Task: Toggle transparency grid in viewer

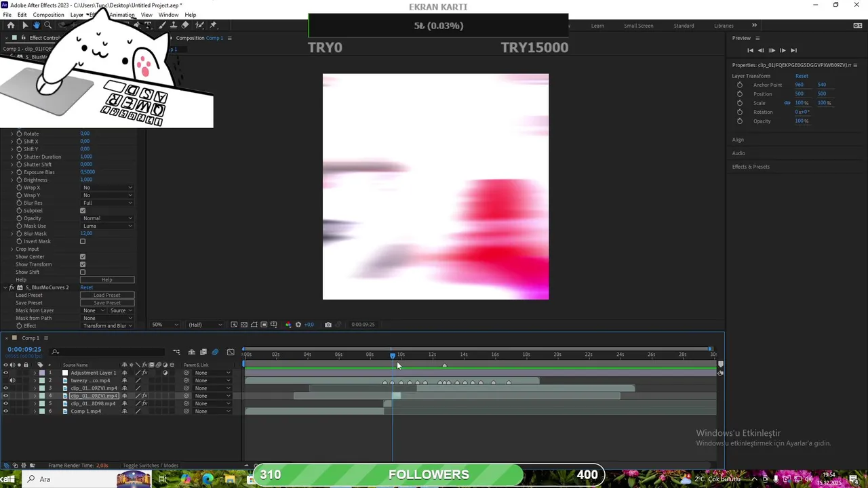Action: point(244,325)
